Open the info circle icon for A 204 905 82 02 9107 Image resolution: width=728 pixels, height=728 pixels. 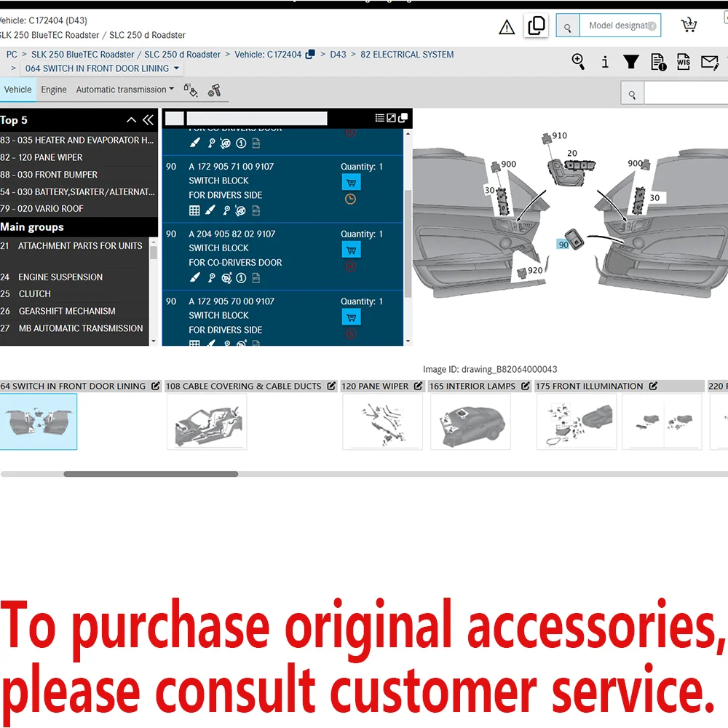pos(241,277)
